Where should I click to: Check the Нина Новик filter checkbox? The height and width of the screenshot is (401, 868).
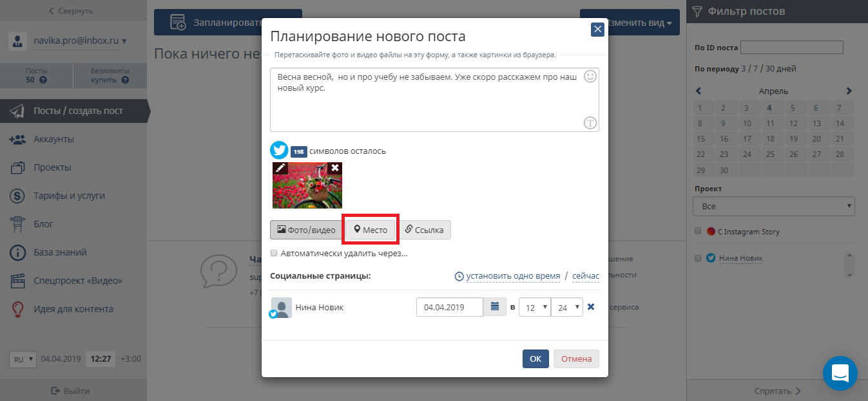coord(698,258)
